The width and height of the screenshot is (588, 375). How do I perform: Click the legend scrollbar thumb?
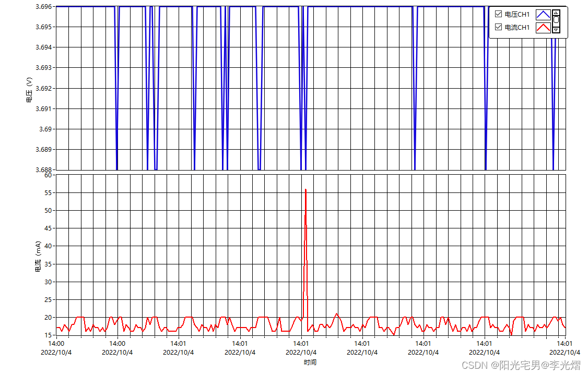556,19
